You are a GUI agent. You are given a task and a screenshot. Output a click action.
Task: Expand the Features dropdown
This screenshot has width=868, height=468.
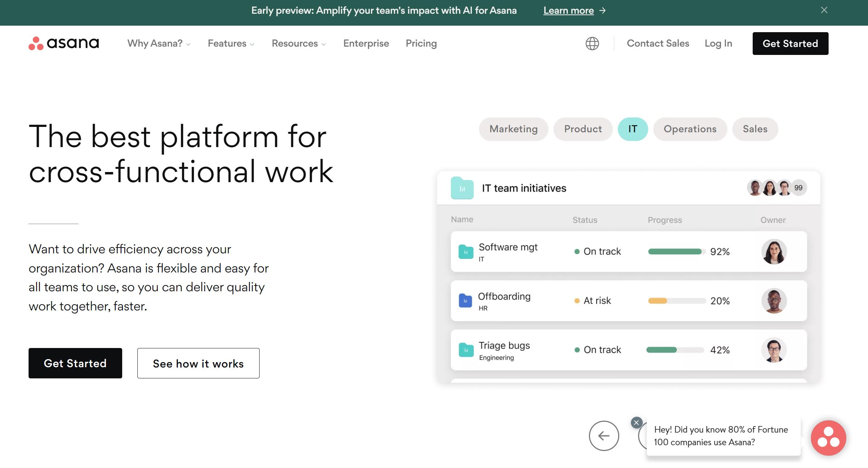231,43
